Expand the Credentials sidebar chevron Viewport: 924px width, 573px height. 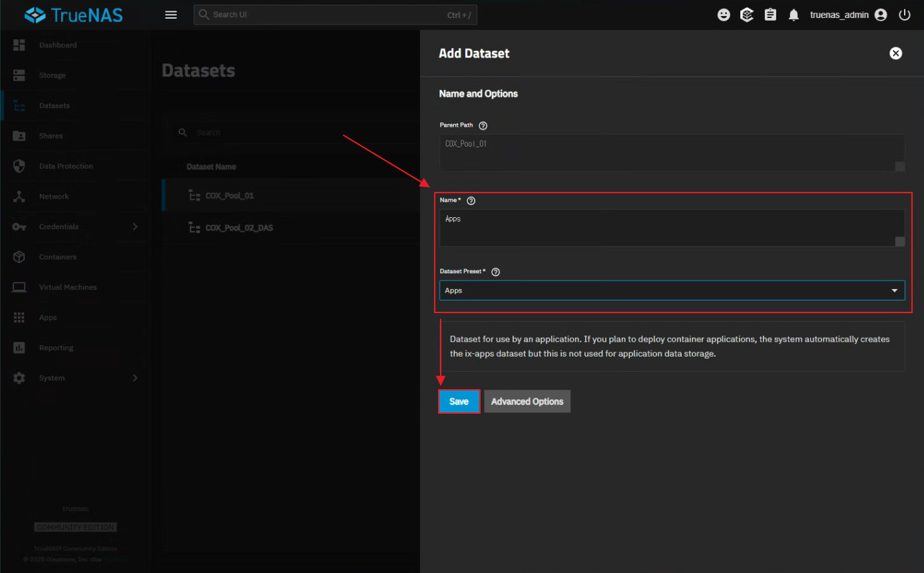135,227
